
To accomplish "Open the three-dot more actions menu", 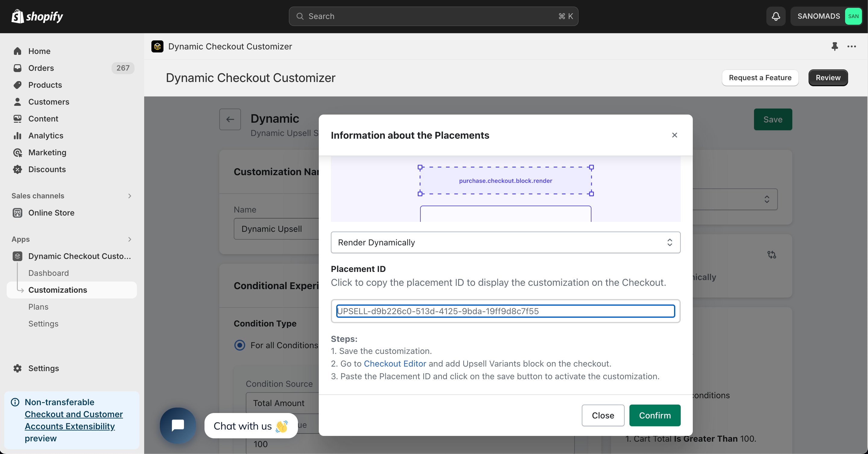I will tap(851, 46).
